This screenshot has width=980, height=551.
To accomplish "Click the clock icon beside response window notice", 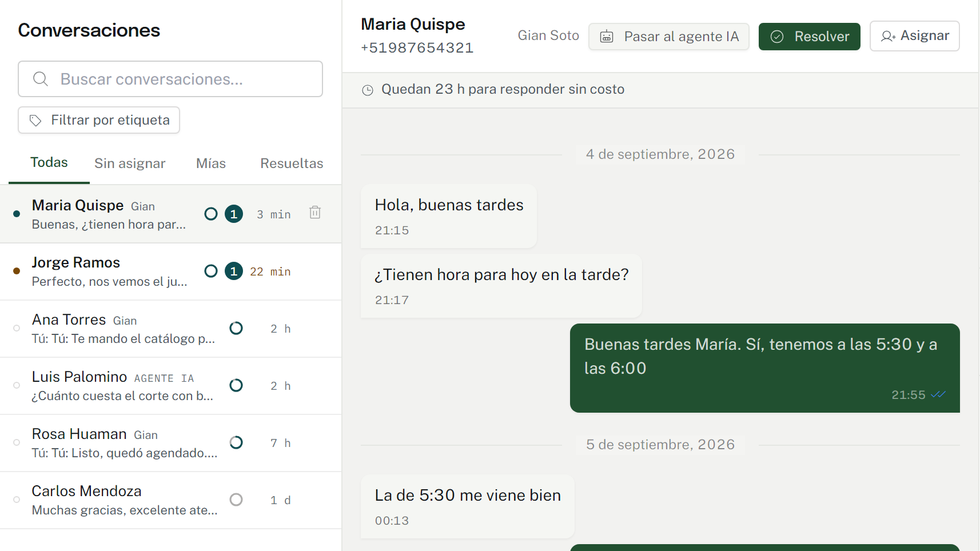I will [368, 90].
